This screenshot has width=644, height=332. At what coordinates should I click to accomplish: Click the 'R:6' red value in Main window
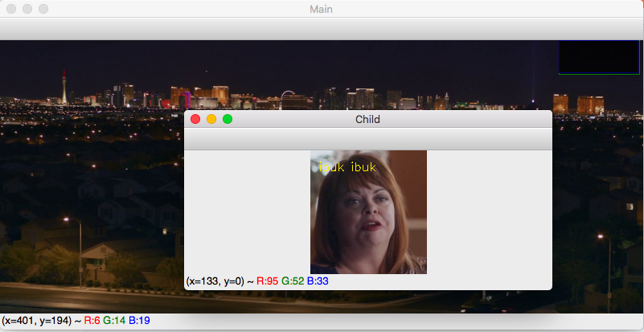click(92, 321)
